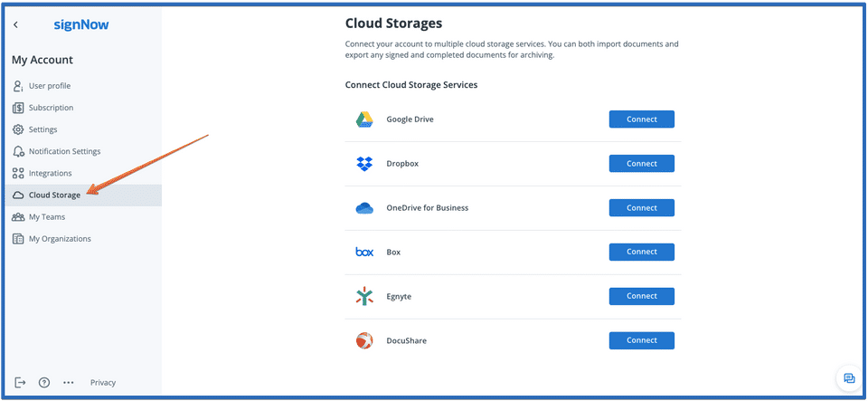
Task: Open the chat support widget icon
Action: point(849,377)
